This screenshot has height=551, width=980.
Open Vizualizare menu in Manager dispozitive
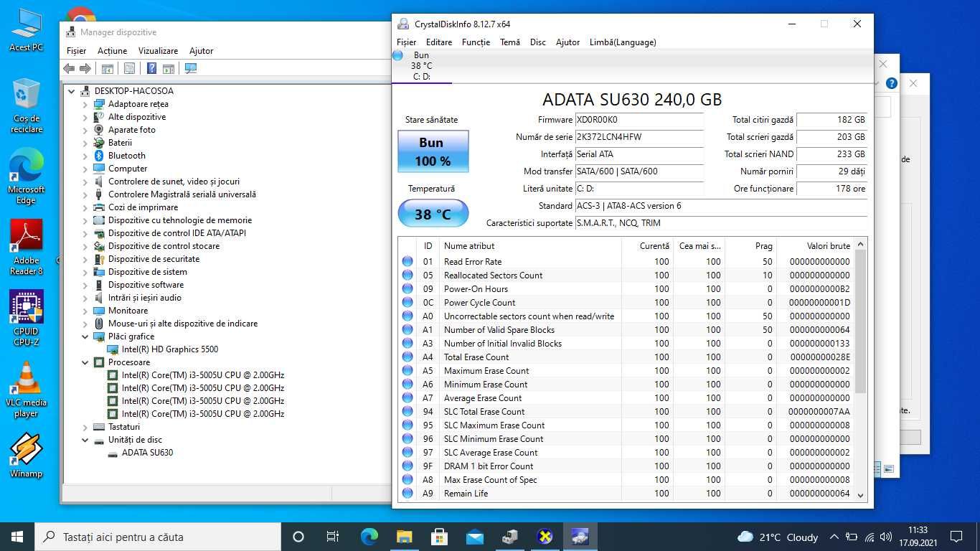[158, 51]
